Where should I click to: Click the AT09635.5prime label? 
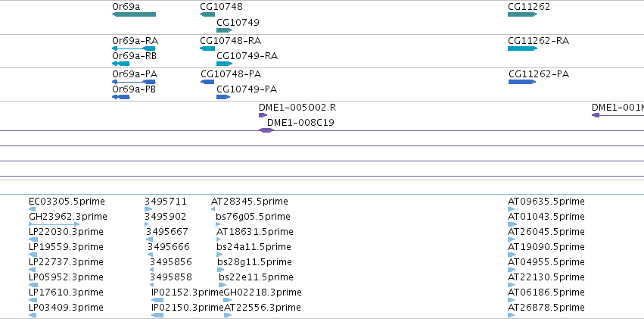(x=546, y=202)
